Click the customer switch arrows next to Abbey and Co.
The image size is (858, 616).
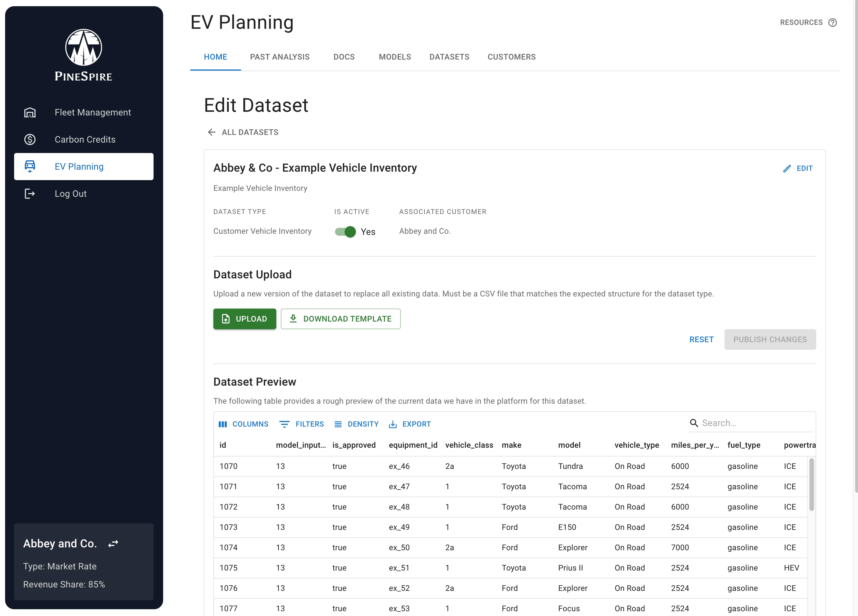[x=113, y=543]
